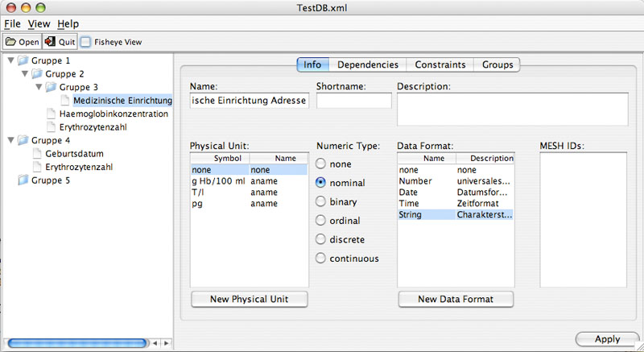The height and width of the screenshot is (352, 644).
Task: Select the Gruppe 1 folder icon
Action: [23, 60]
